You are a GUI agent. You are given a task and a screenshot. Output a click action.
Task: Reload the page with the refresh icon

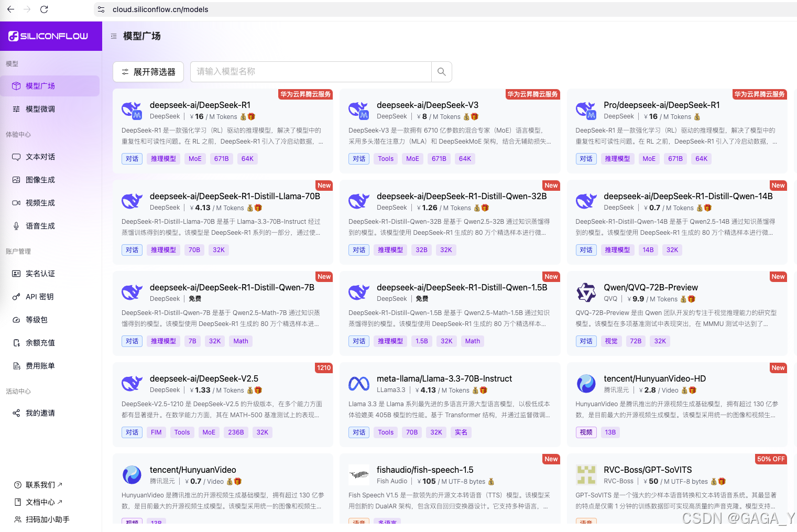[44, 9]
